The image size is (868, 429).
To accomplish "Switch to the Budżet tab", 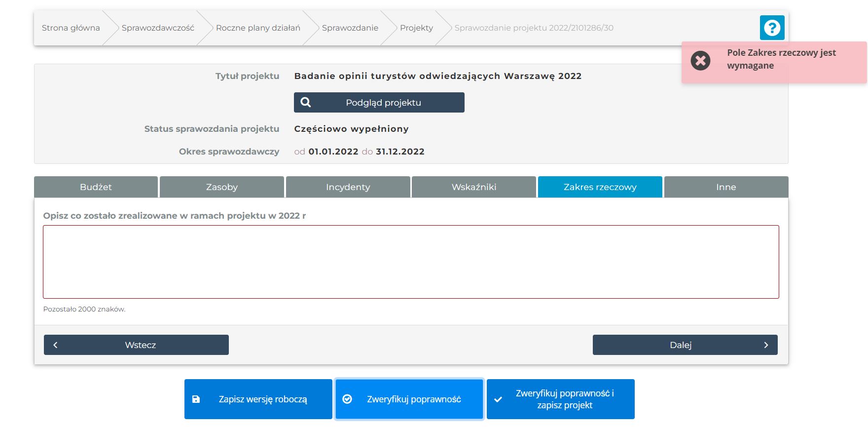I will click(96, 187).
